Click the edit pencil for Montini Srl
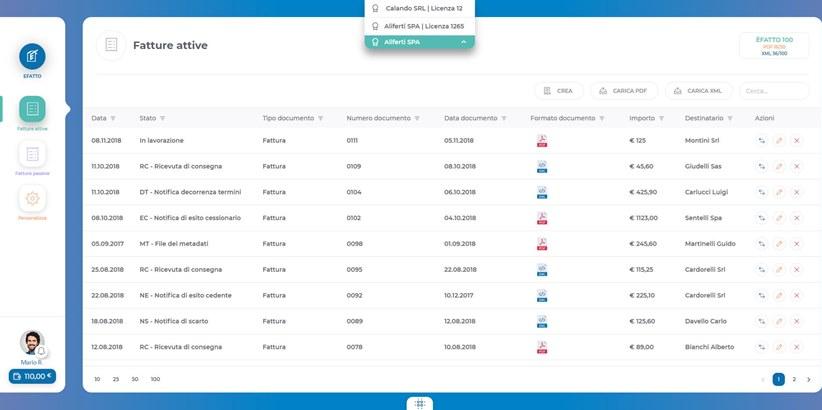The width and height of the screenshot is (822, 410). click(779, 141)
